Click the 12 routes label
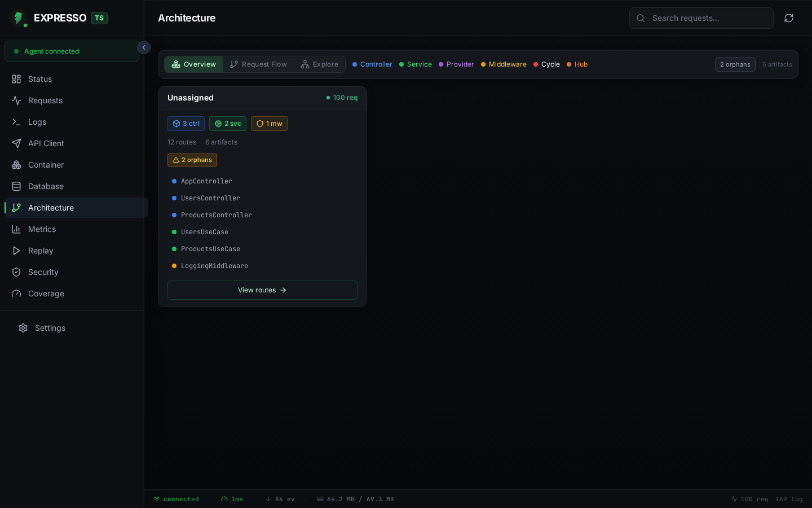This screenshot has width=812, height=508. coord(182,142)
